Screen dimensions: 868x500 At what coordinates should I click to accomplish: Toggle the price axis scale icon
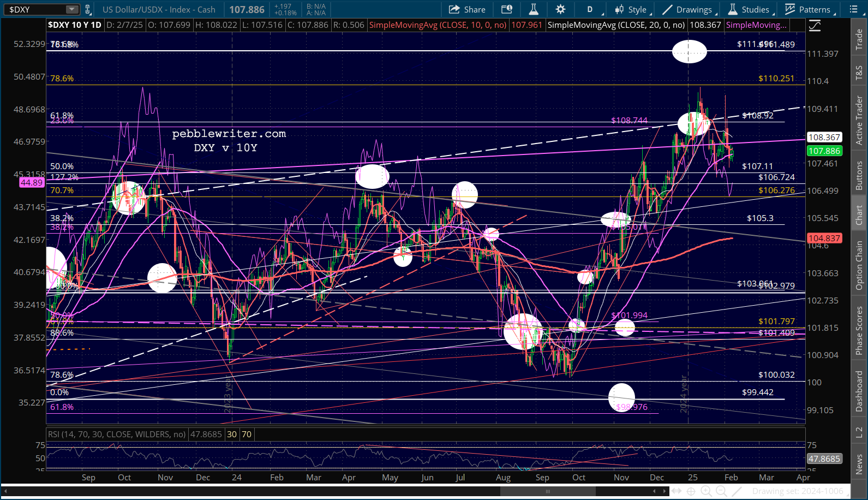(815, 26)
